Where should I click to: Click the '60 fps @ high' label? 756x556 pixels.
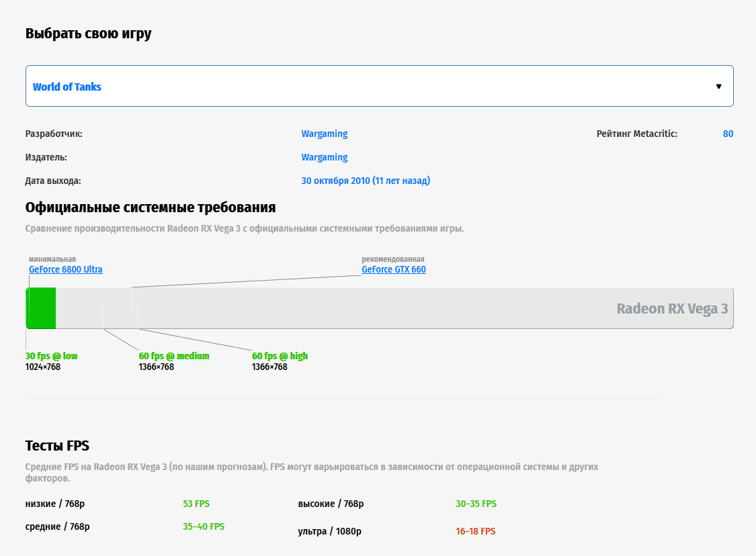pyautogui.click(x=280, y=356)
